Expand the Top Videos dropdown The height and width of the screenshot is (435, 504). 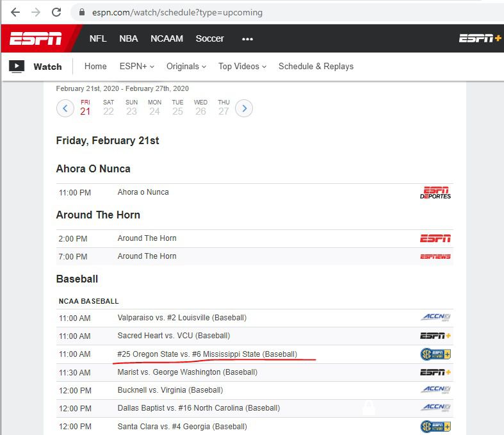(x=242, y=66)
